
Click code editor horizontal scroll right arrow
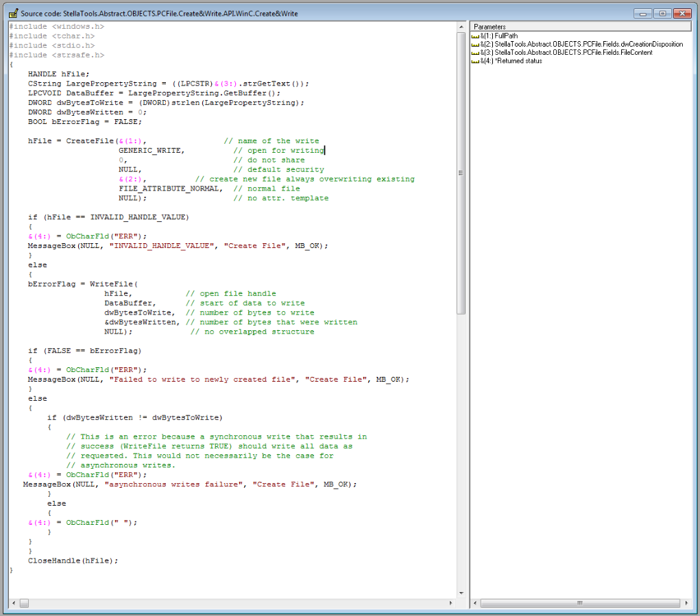tap(450, 603)
